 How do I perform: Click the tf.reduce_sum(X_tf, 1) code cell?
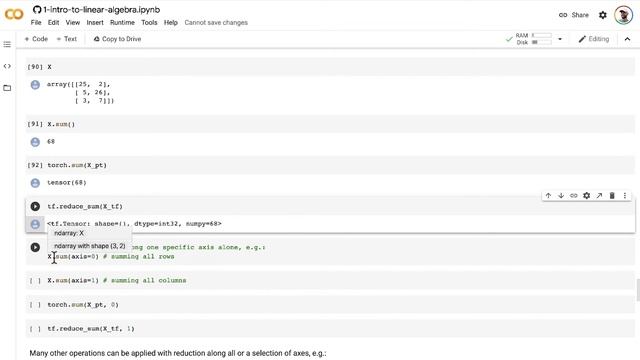[330, 329]
